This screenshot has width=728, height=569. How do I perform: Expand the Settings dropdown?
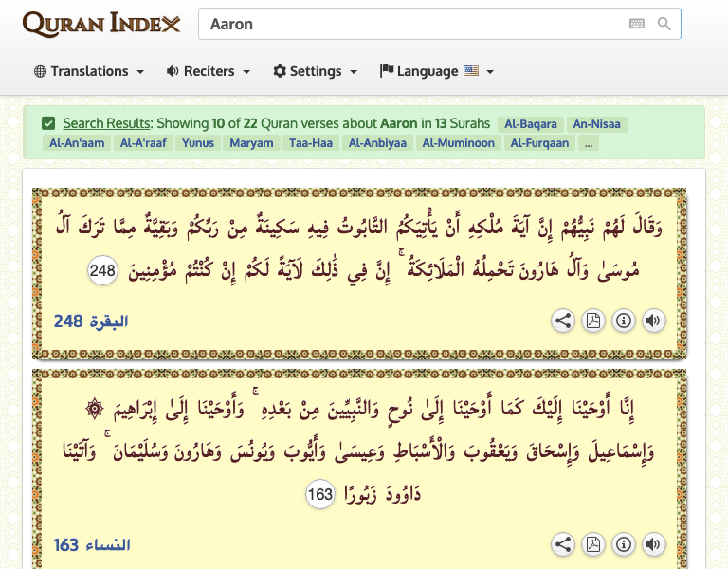click(316, 71)
